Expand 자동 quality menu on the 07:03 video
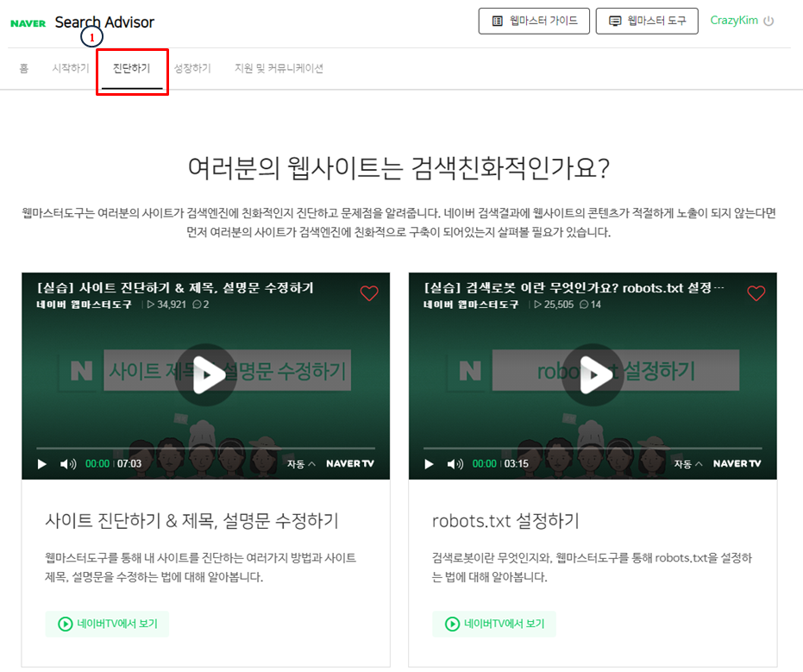803x672 pixels. point(301,464)
